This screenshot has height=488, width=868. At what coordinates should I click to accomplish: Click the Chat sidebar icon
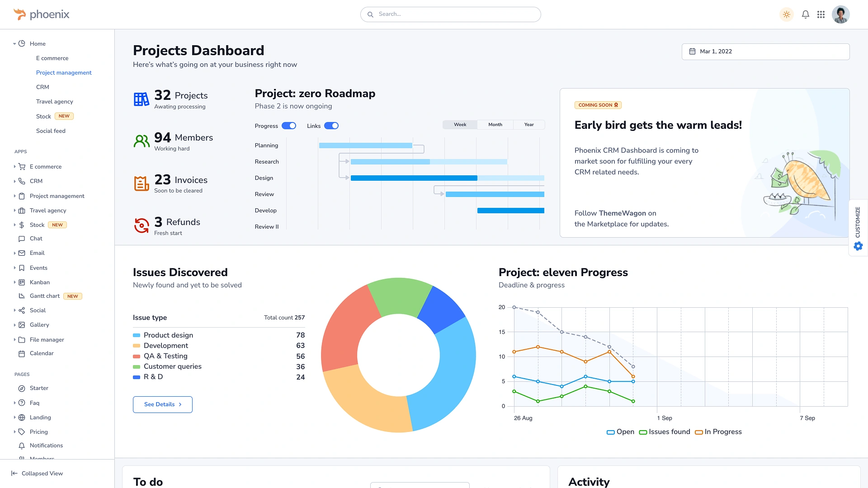click(22, 239)
